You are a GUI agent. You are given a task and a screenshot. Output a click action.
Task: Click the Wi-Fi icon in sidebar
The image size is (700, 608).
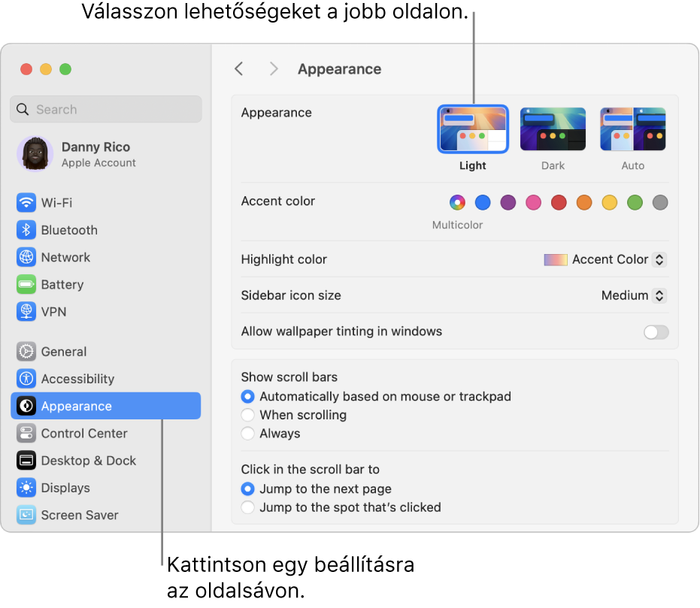click(26, 203)
